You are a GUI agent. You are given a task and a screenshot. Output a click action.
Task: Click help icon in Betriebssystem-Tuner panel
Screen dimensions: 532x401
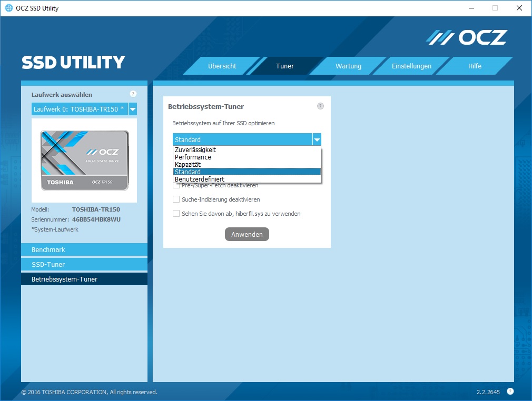pos(320,106)
